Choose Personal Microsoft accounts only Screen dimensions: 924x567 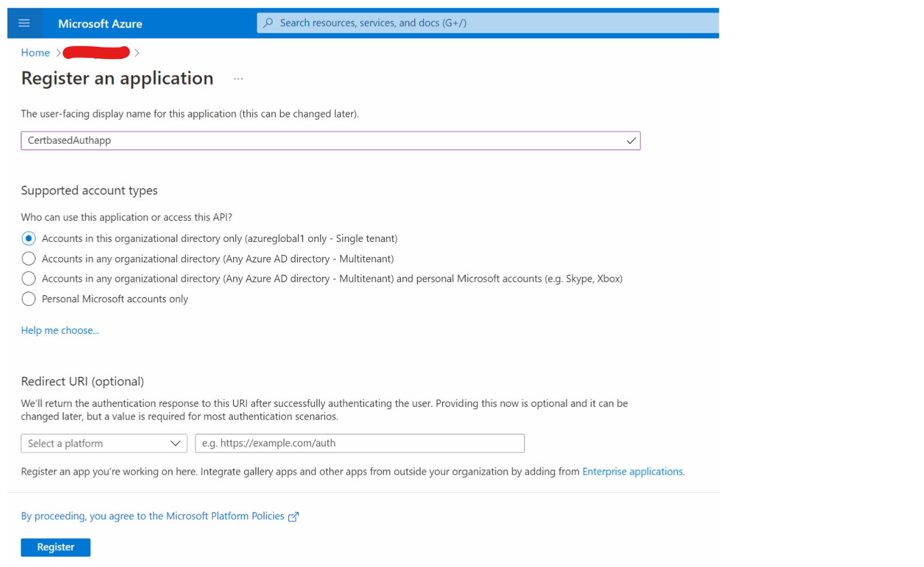pyautogui.click(x=28, y=299)
